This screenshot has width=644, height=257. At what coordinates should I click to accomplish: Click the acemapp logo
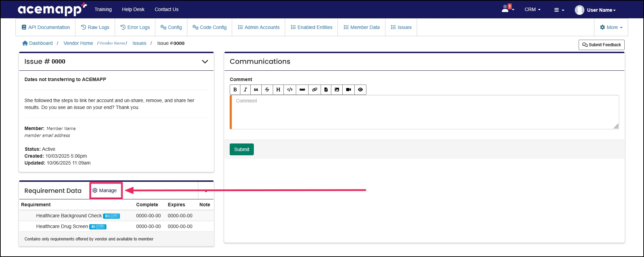point(52,9)
